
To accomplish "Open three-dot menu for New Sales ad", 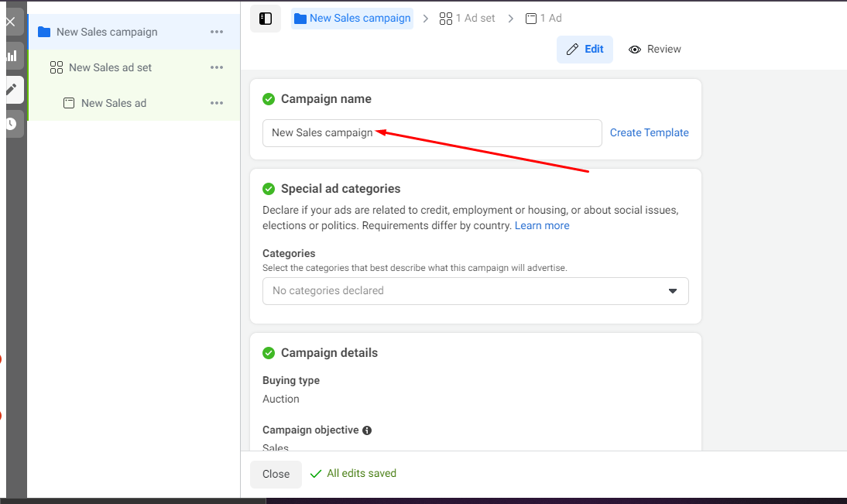I will (217, 103).
